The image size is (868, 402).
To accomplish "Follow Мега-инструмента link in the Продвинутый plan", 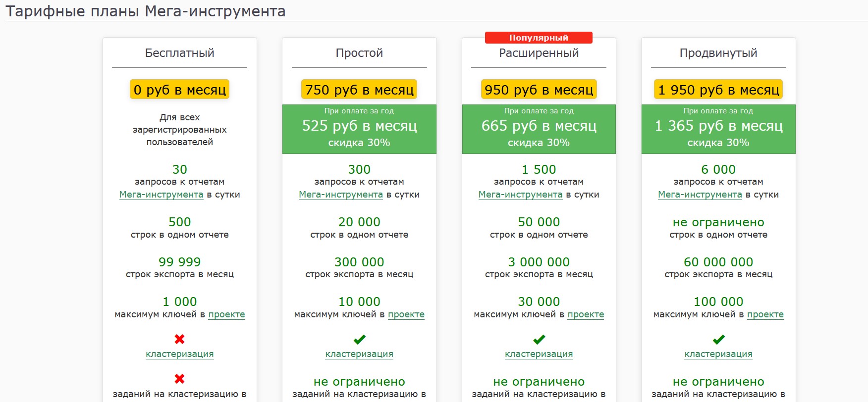I will 700,195.
